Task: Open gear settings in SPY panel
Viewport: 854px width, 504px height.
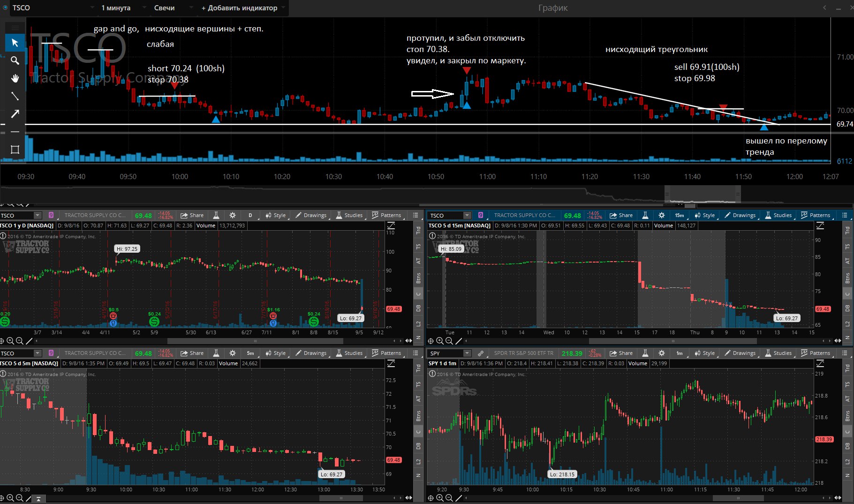Action: click(662, 353)
